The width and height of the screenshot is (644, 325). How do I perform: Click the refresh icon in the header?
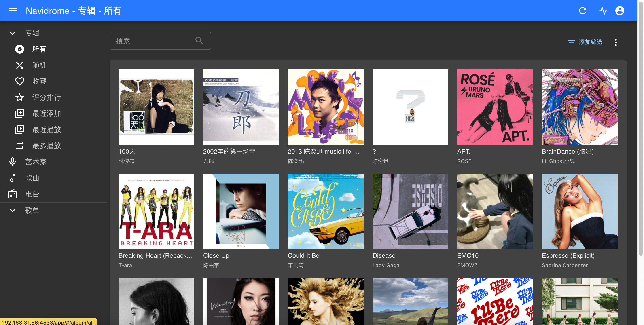[583, 11]
